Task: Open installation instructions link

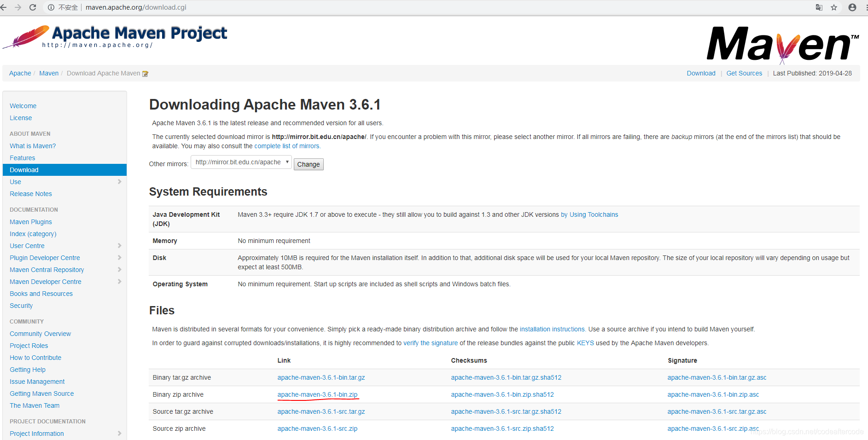Action: [552, 329]
